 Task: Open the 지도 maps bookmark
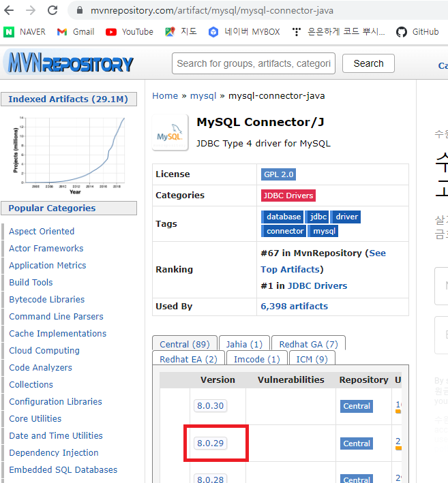(181, 32)
